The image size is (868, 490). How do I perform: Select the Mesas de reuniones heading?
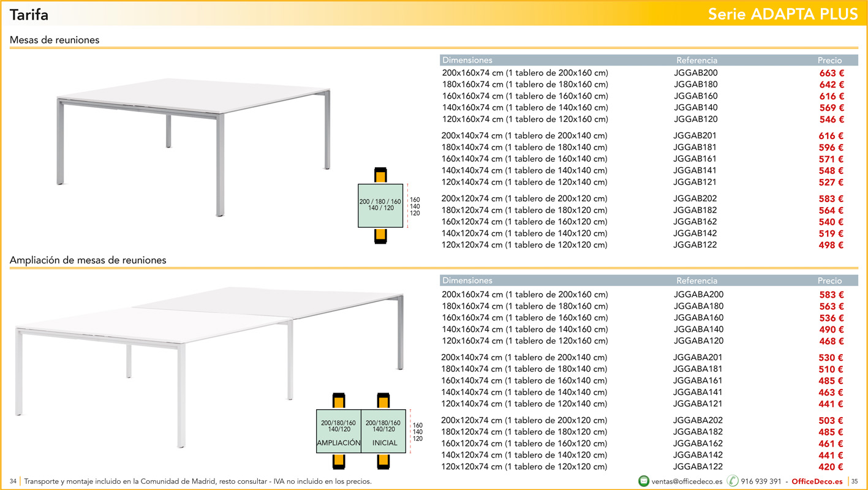pyautogui.click(x=55, y=40)
